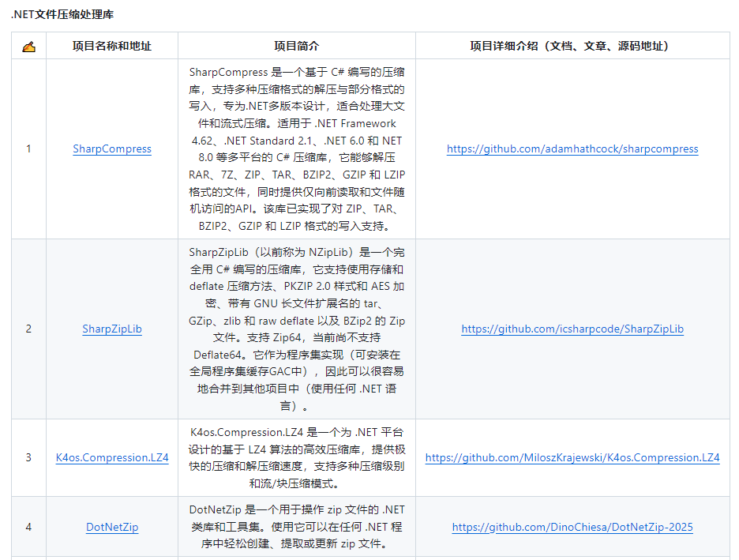The height and width of the screenshot is (560, 739).
Task: Click the pointing finger emoji in table header
Action: [28, 46]
